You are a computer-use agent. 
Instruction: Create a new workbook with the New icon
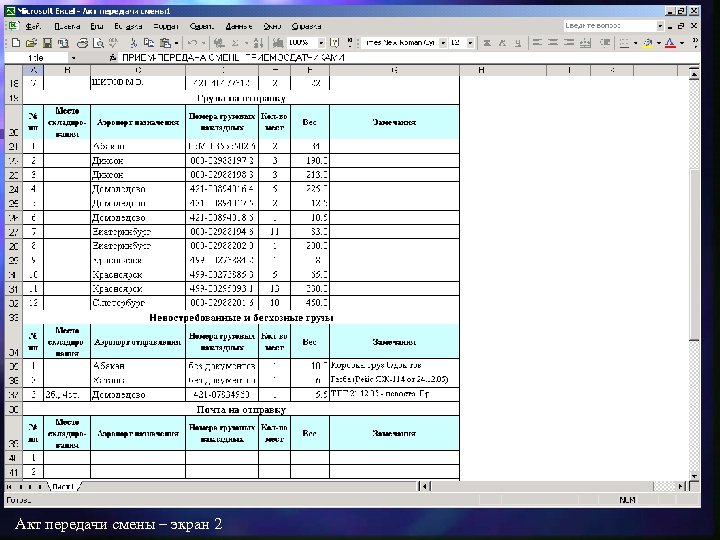tap(16, 43)
